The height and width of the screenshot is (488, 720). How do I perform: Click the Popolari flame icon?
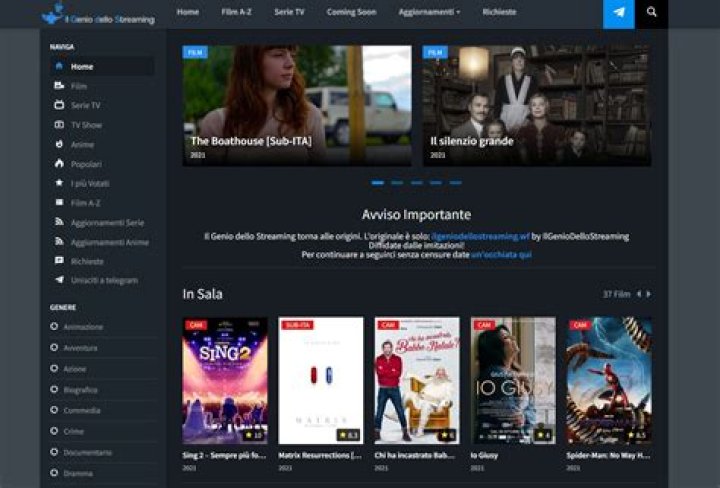tap(59, 163)
